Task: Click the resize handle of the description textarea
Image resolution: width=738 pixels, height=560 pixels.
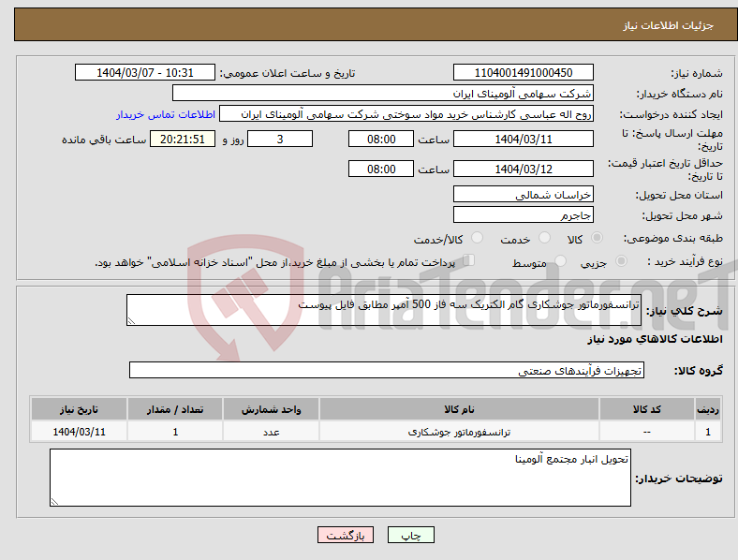Action: click(131, 321)
